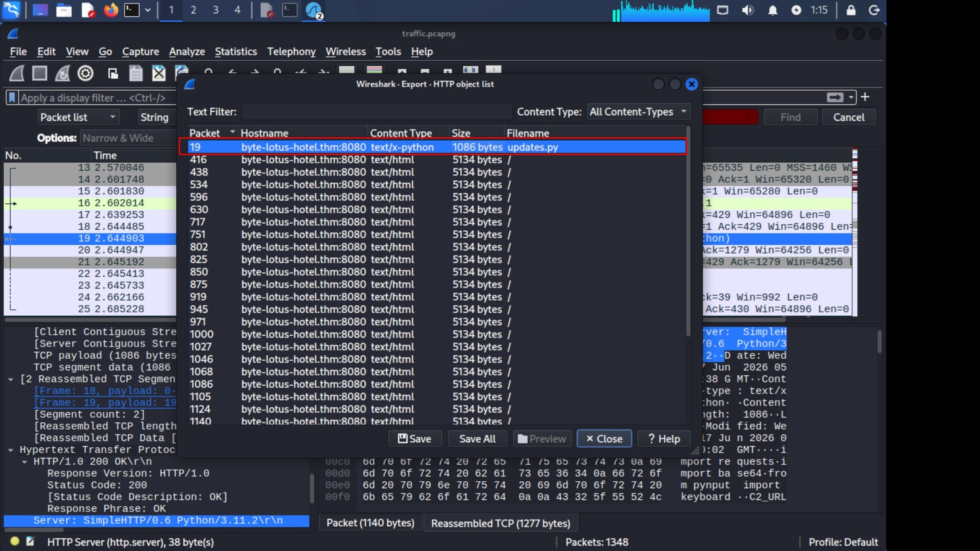Open capture file properties icon in status bar

tap(30, 541)
